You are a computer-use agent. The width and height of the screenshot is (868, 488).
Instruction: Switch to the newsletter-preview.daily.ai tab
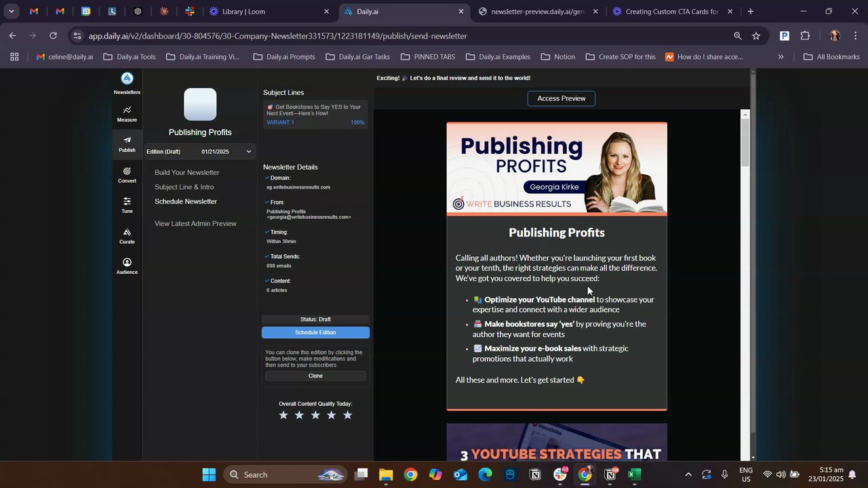pos(538,12)
